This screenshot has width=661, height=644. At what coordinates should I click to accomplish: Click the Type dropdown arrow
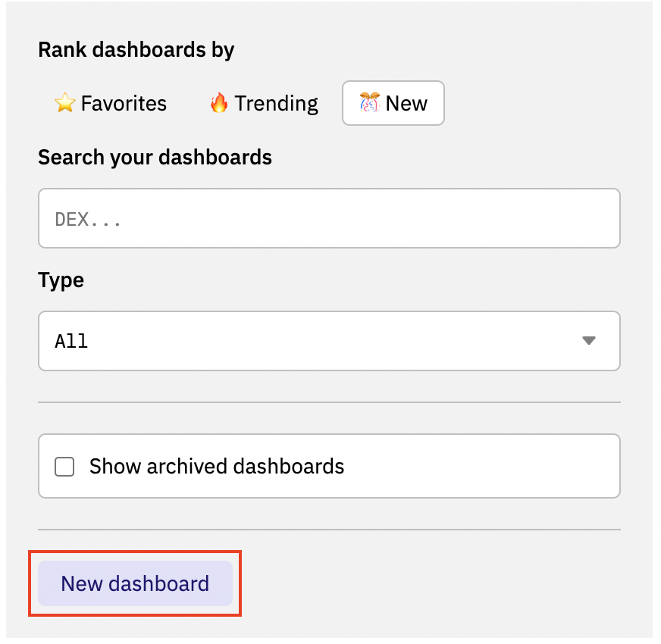[589, 341]
